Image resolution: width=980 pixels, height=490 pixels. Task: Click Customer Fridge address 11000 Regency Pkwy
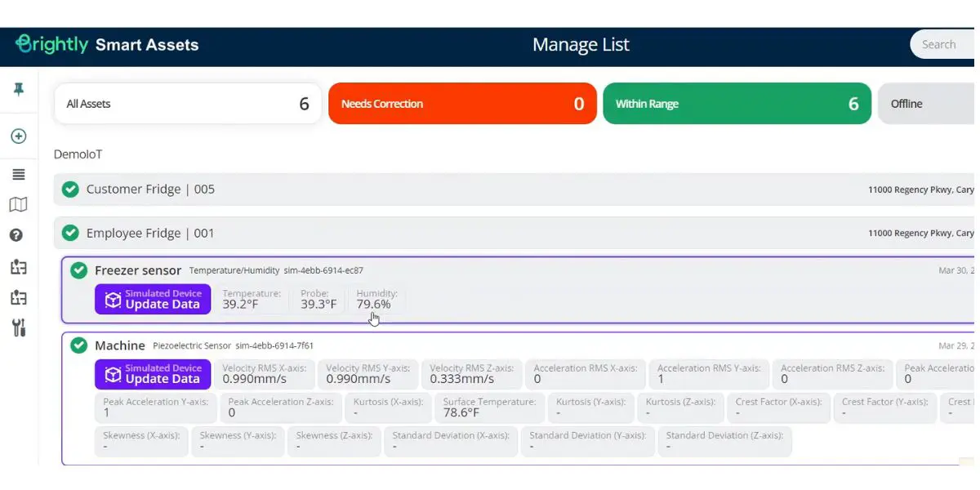[x=920, y=189]
